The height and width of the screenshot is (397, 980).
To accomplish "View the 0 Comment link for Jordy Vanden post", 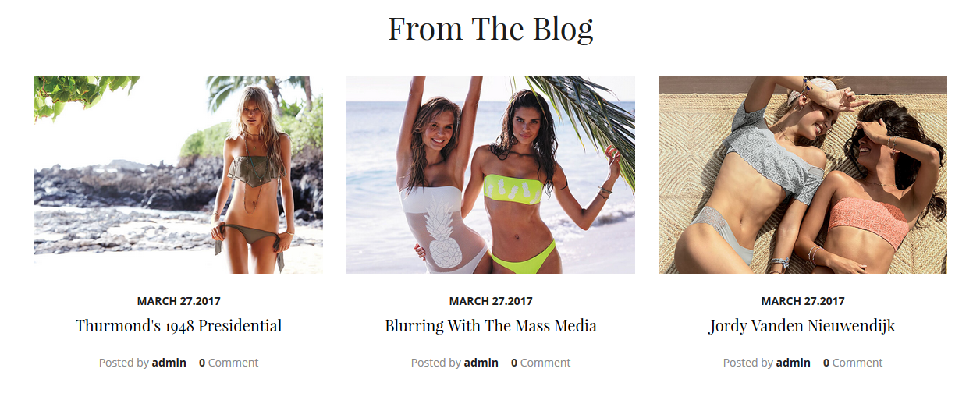I will [x=853, y=363].
